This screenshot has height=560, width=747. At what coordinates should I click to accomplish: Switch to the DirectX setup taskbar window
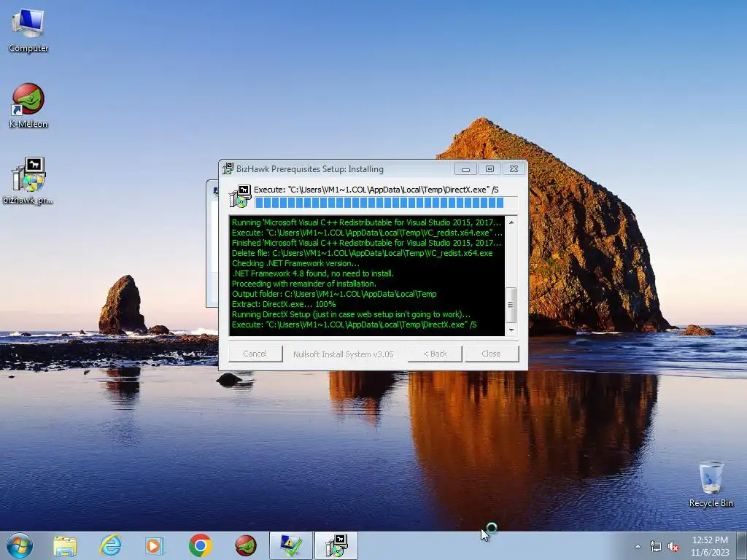point(291,545)
